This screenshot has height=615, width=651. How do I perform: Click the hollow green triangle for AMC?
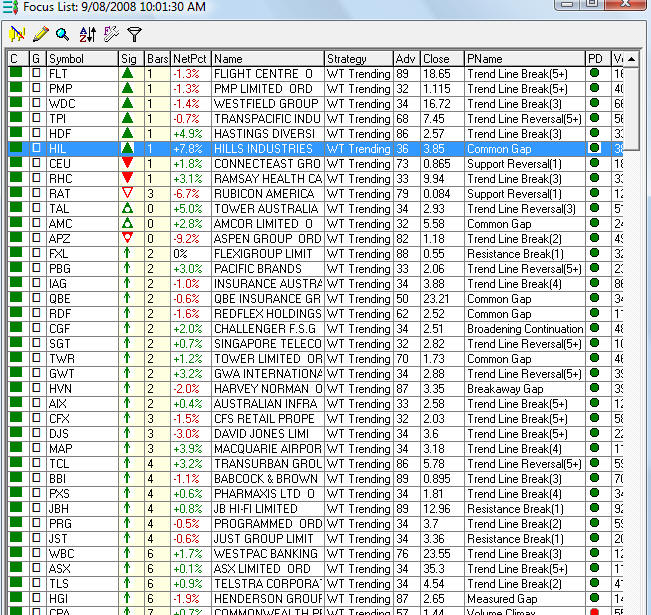click(127, 223)
